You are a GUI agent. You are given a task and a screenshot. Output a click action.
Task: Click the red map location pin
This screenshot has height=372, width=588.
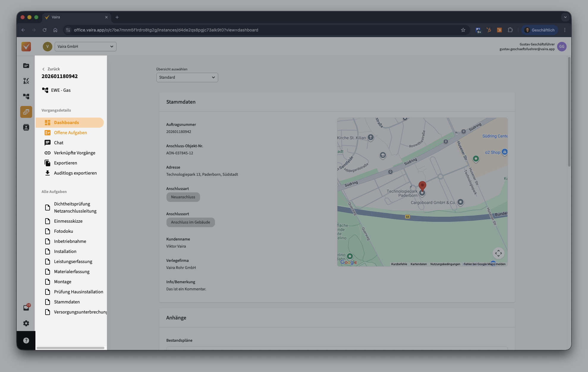pyautogui.click(x=422, y=186)
